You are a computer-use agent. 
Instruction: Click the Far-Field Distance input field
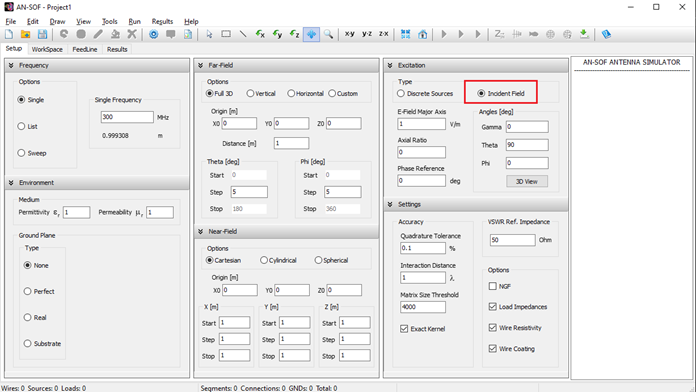pos(291,143)
